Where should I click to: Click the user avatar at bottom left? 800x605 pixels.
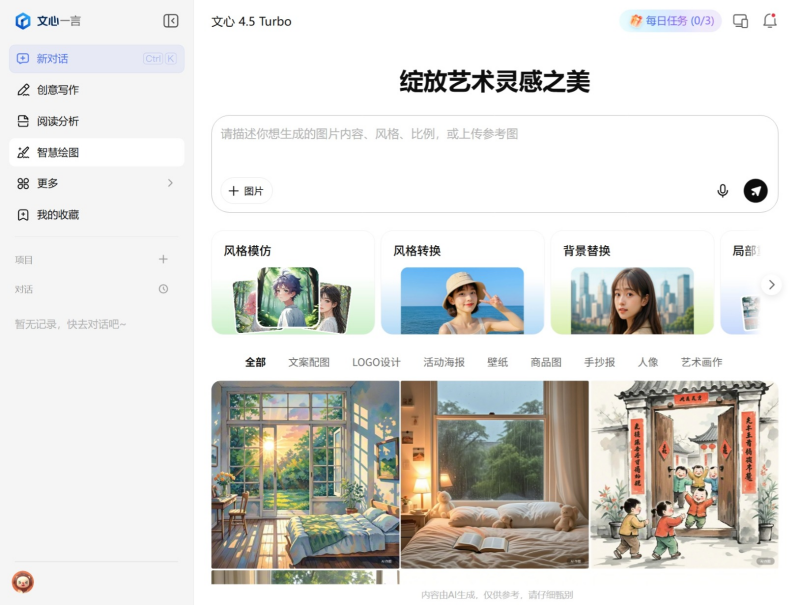click(x=22, y=581)
